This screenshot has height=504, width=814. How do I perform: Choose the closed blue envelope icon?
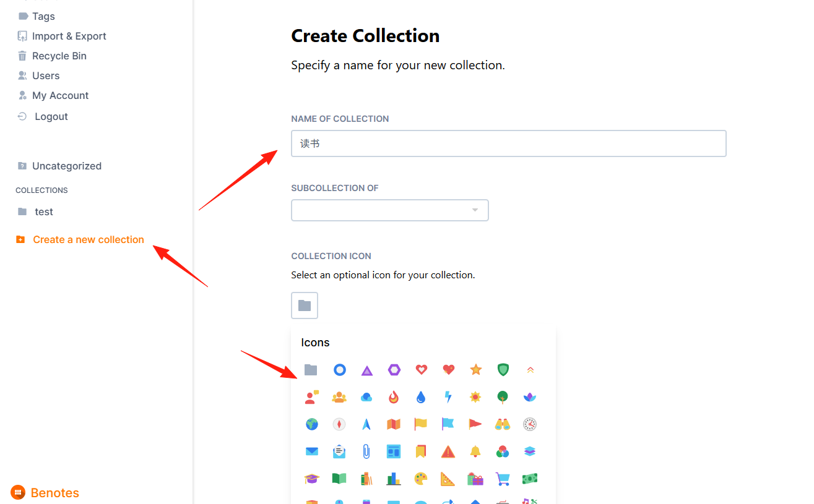tap(311, 451)
